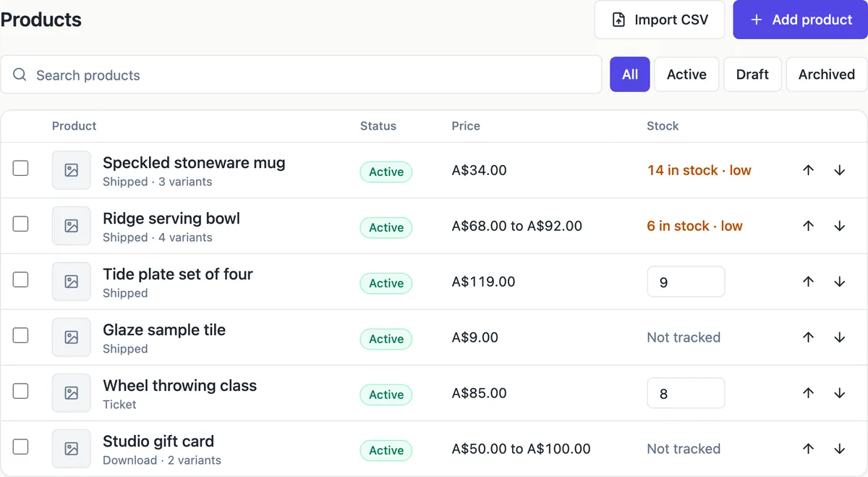Click the Stock column header

[663, 126]
